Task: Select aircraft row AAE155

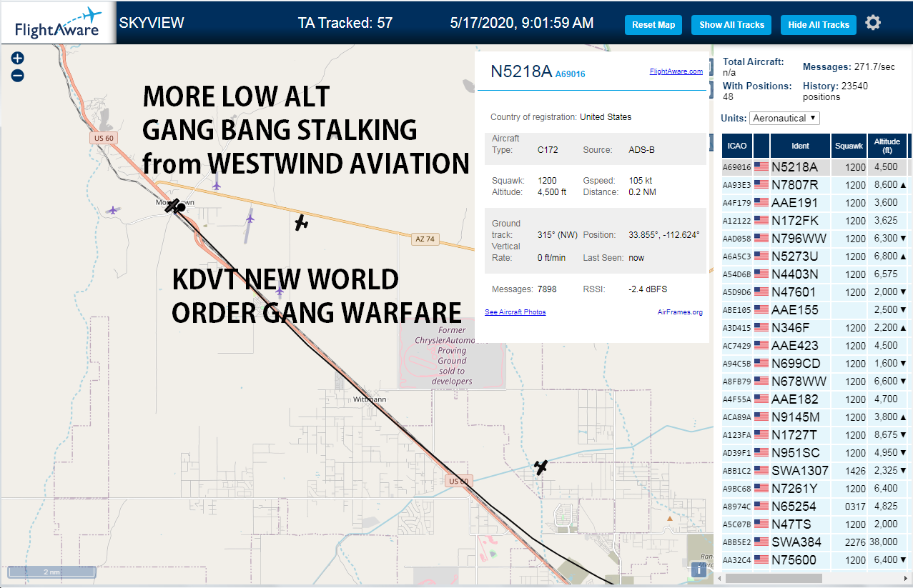Action: click(x=814, y=310)
